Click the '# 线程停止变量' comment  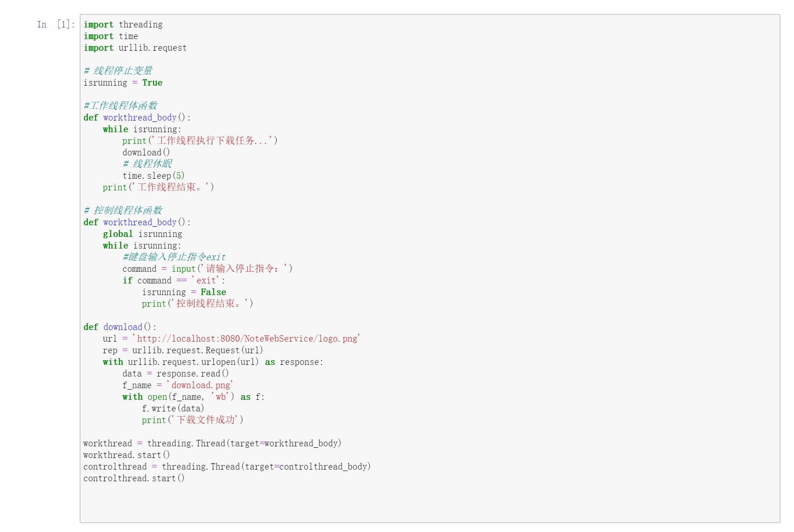coord(118,71)
